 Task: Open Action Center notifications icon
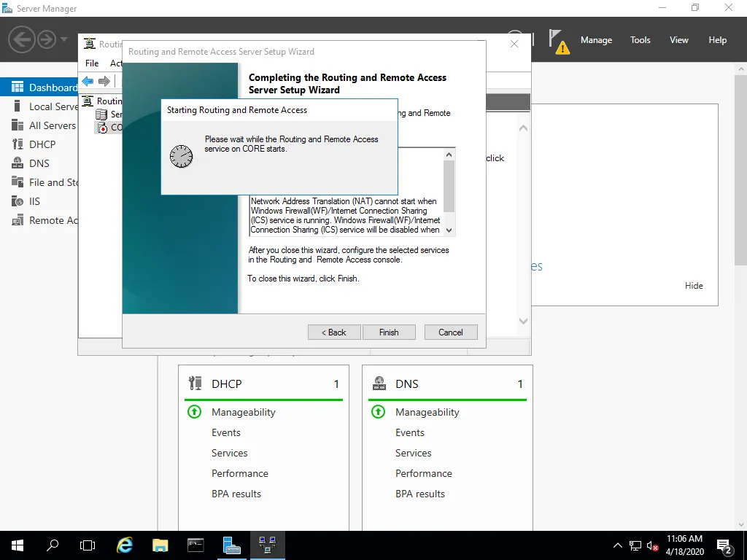pos(724,545)
